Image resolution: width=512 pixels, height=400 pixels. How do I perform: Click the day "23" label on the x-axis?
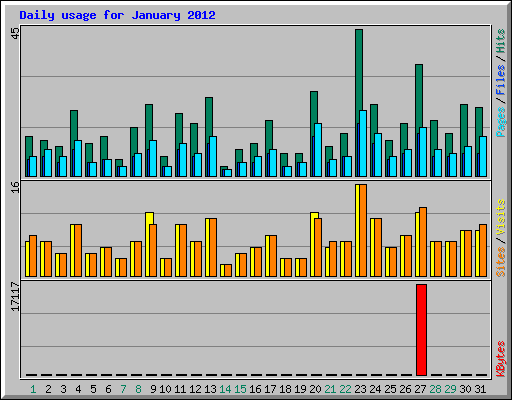tap(360, 389)
